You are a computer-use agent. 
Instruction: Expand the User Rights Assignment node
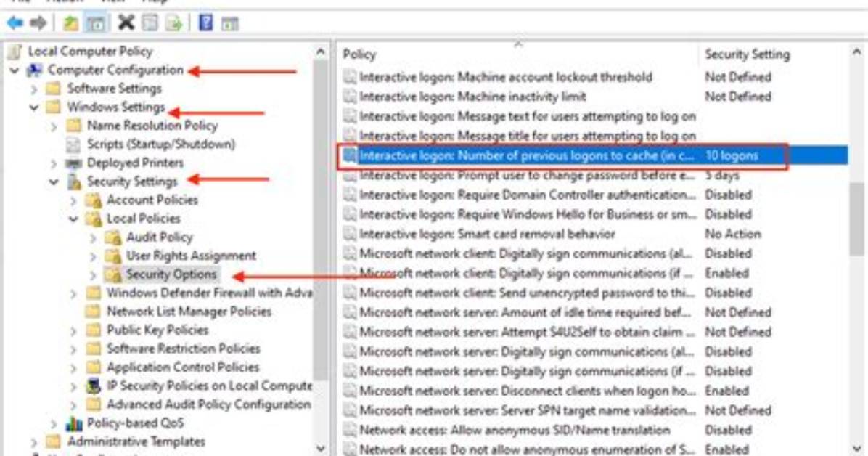pyautogui.click(x=93, y=256)
